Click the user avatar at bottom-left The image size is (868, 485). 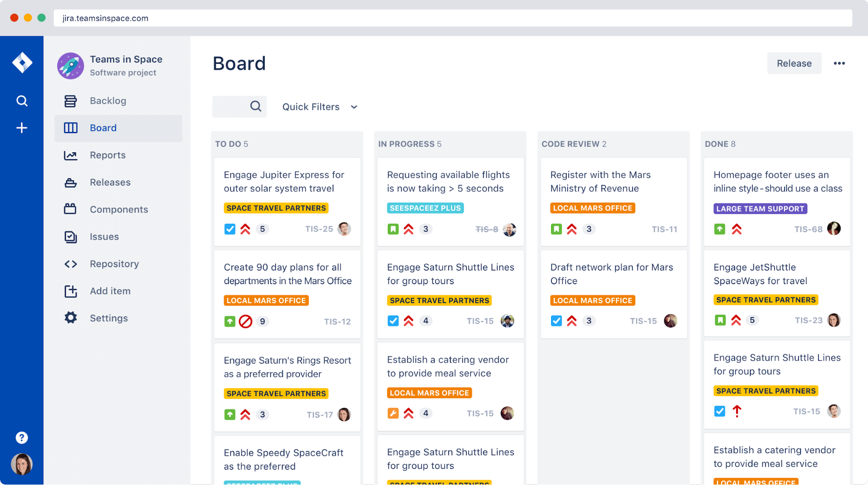point(21,465)
